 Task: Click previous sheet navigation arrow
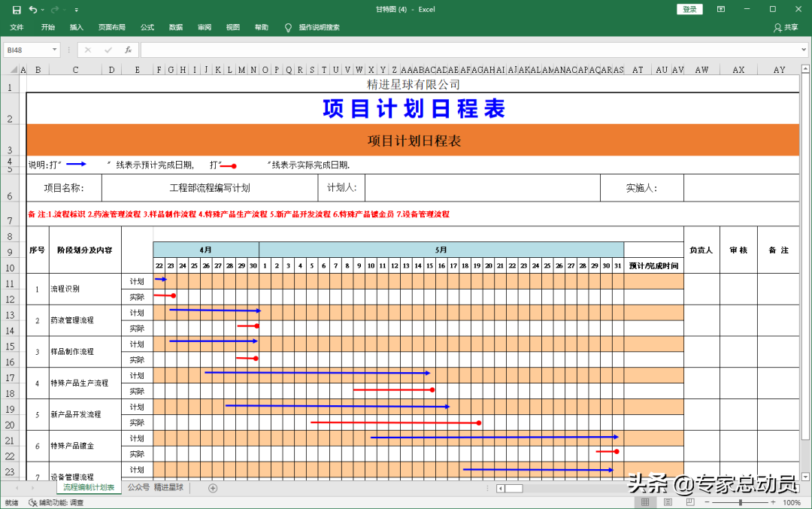tap(17, 488)
